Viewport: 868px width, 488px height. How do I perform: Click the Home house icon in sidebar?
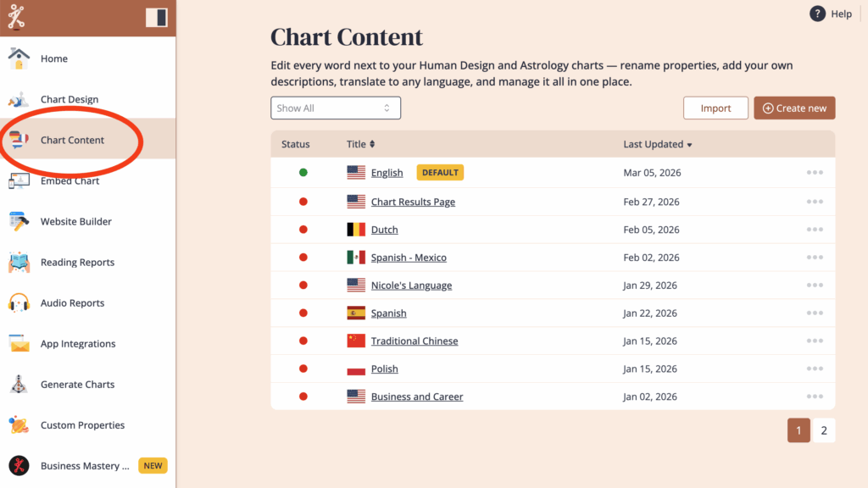point(19,58)
